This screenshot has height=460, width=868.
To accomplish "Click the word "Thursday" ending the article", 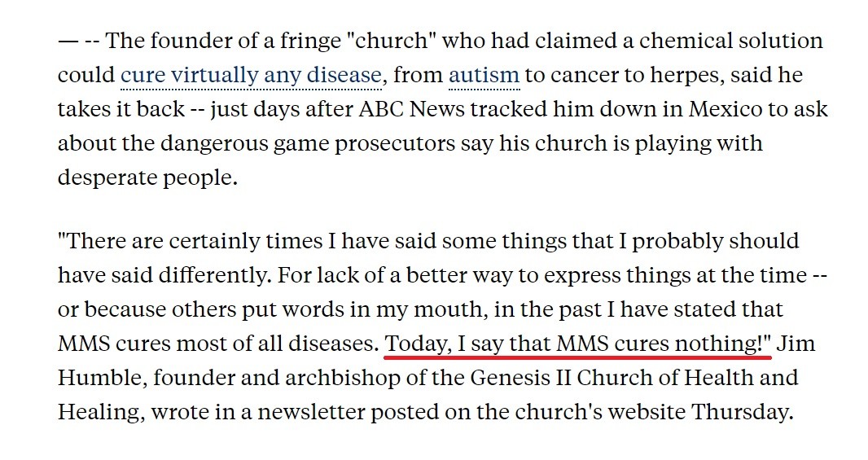I will point(740,412).
